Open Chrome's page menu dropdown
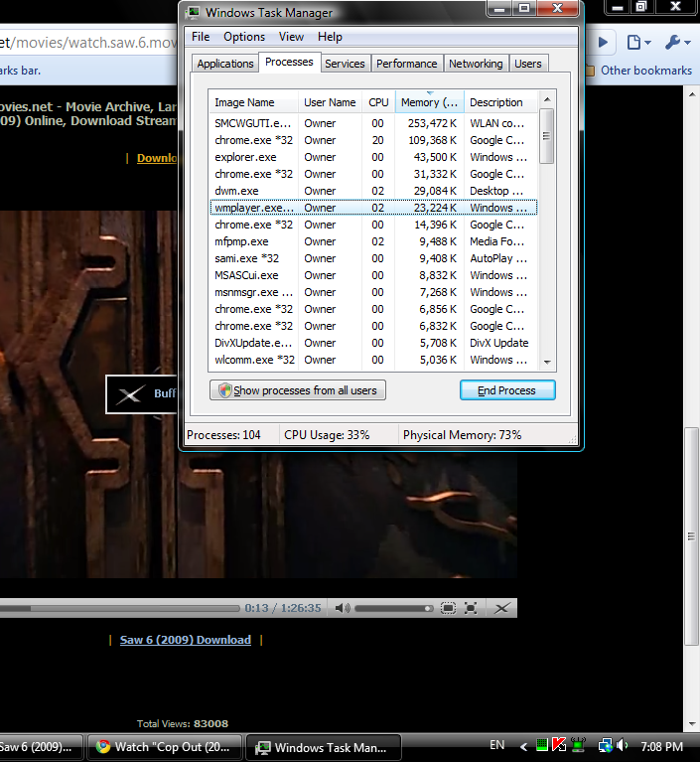Screen dimensions: 700x762 [x=638, y=43]
